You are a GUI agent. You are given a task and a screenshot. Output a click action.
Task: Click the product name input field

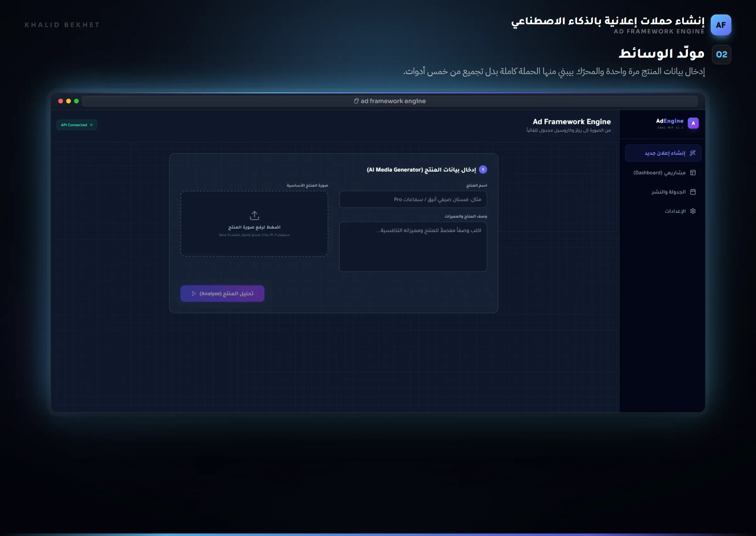tap(413, 199)
